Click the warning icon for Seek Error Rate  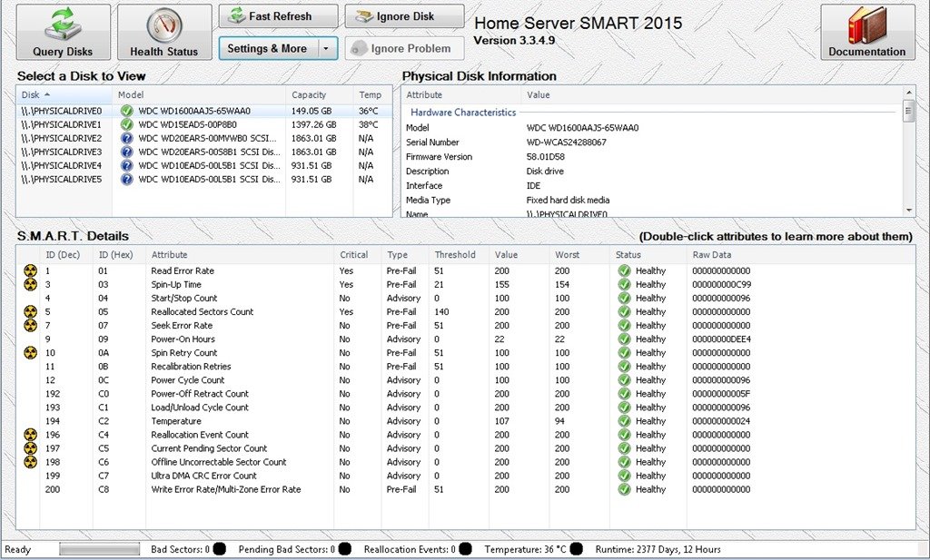30,325
